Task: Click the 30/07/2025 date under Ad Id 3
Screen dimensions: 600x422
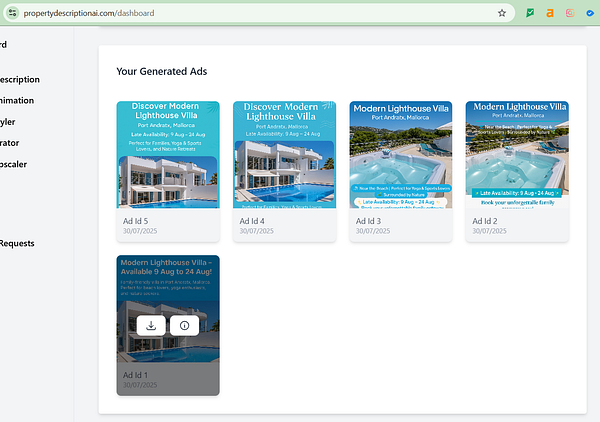Action: pos(373,231)
